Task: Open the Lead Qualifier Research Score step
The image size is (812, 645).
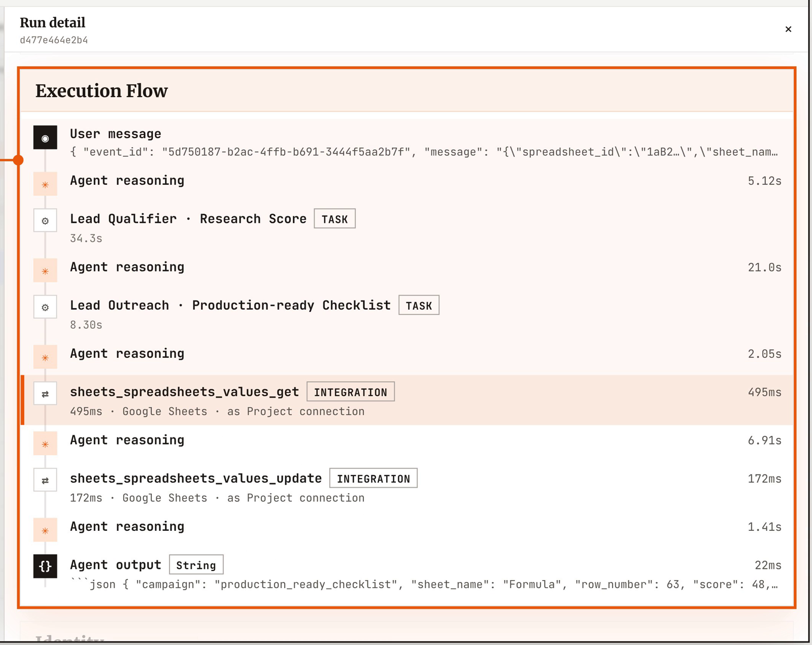Action: [x=408, y=227]
